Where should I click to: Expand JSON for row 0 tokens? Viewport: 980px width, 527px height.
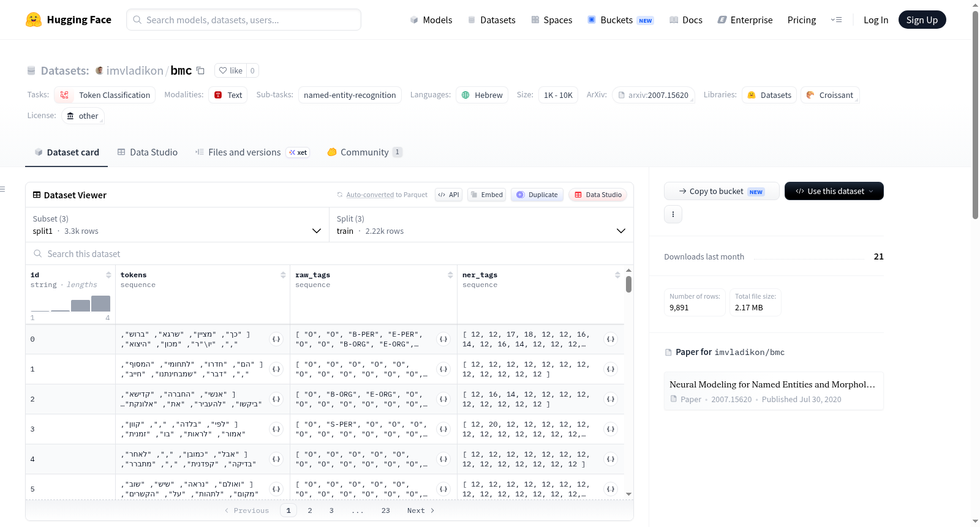[276, 339]
